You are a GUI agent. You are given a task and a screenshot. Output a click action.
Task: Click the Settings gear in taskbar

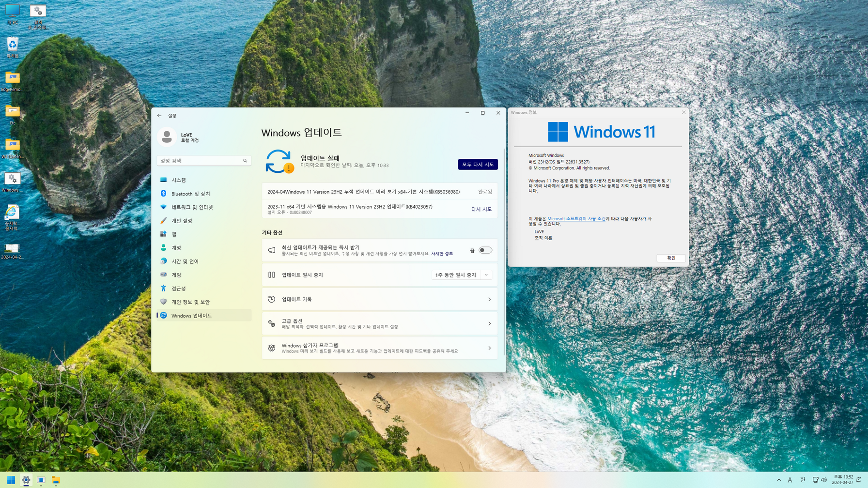[26, 480]
